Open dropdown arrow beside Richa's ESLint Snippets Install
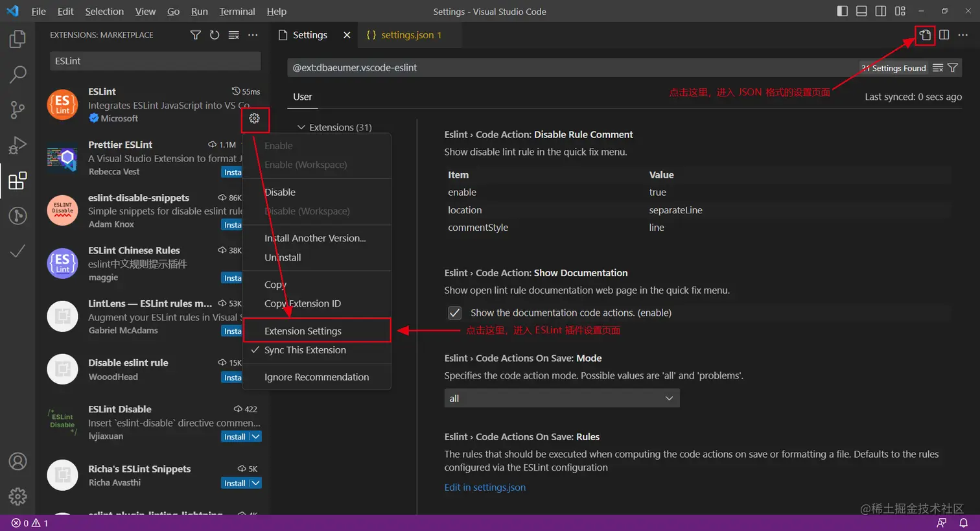 [256, 483]
